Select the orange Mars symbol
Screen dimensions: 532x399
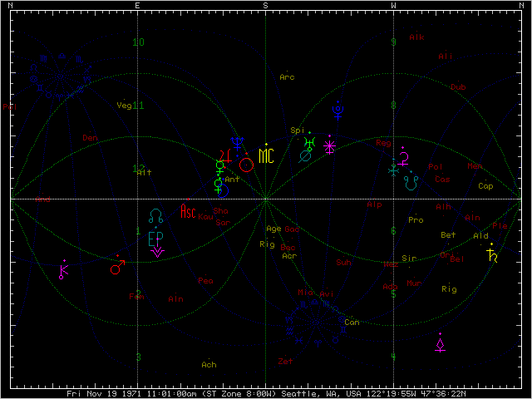(x=117, y=267)
